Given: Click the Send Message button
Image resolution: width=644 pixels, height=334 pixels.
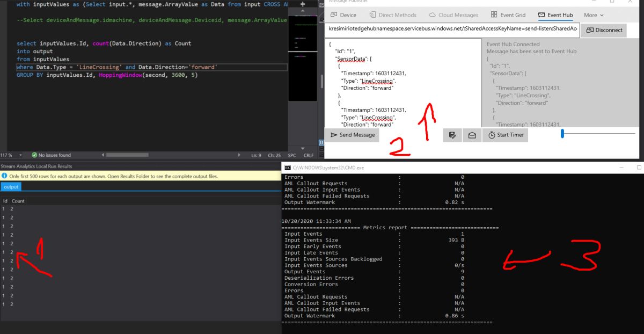Looking at the screenshot, I should click(x=352, y=135).
